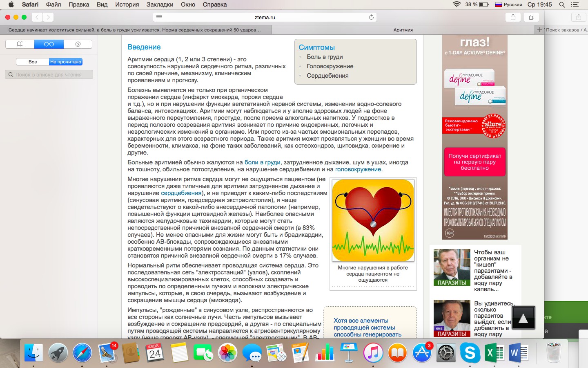The width and height of the screenshot is (588, 368).
Task: Open Photos from the Dock
Action: click(227, 352)
